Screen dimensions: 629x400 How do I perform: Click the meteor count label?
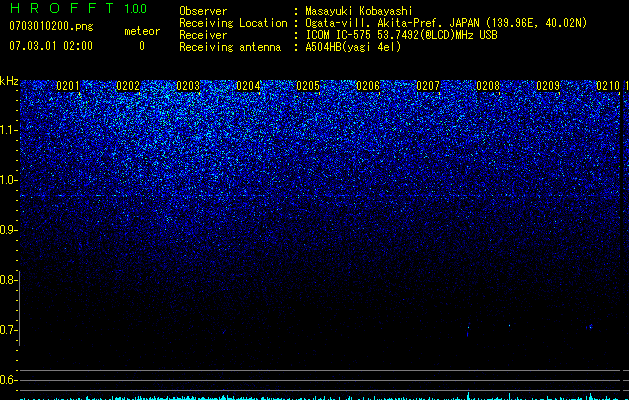[x=142, y=31]
